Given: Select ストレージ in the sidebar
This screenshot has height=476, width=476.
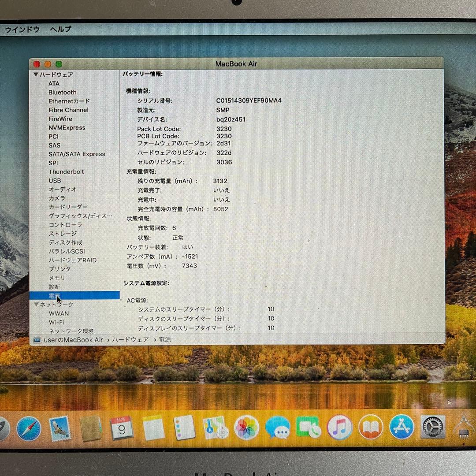Looking at the screenshot, I should pyautogui.click(x=63, y=234).
